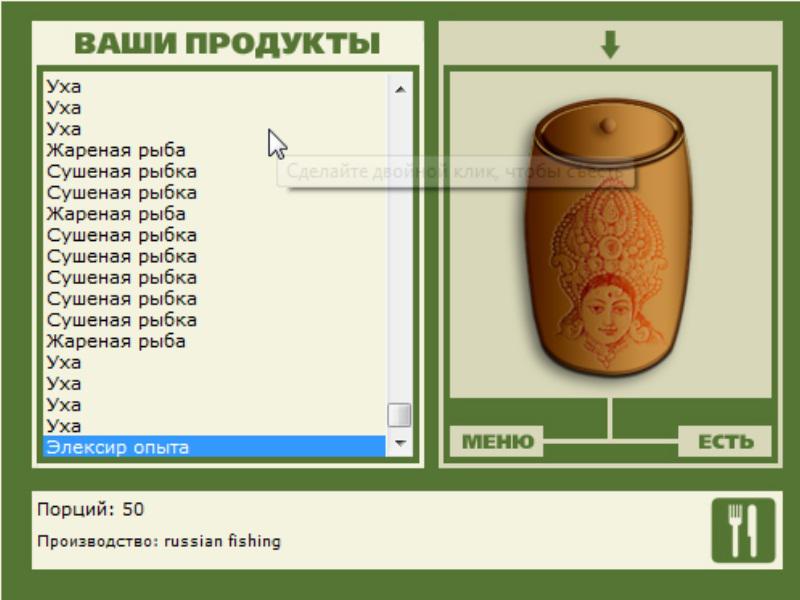Screen dimensions: 800x600
Task: Select Жареная рыба row right below third Уха
Action: tap(214, 150)
